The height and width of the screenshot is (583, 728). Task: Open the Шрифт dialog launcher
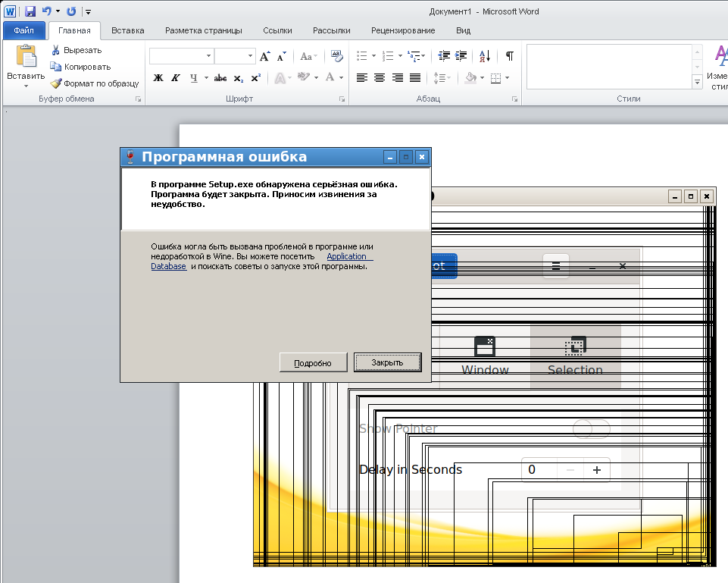(x=342, y=99)
